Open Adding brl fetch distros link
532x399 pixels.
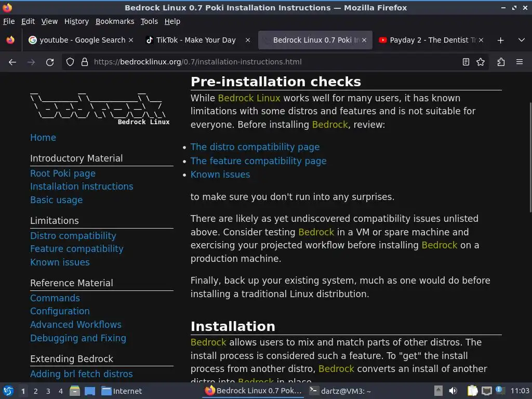pos(82,374)
